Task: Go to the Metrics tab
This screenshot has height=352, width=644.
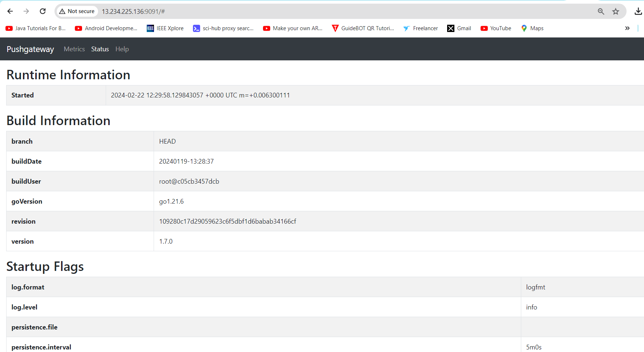Action: 74,49
